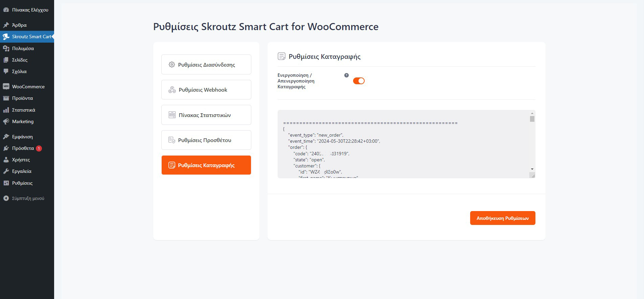
Task: Click the Στατιστικά bar chart icon
Action: coord(6,110)
